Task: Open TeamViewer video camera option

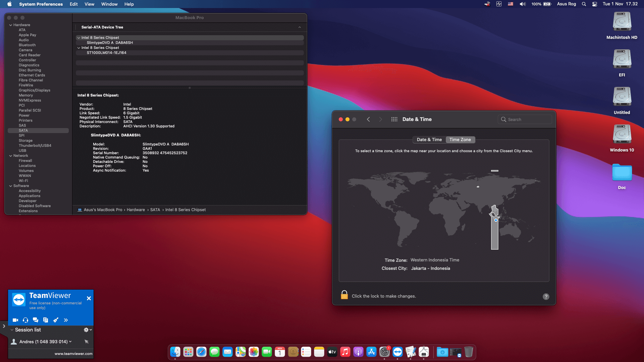Action: (x=15, y=320)
